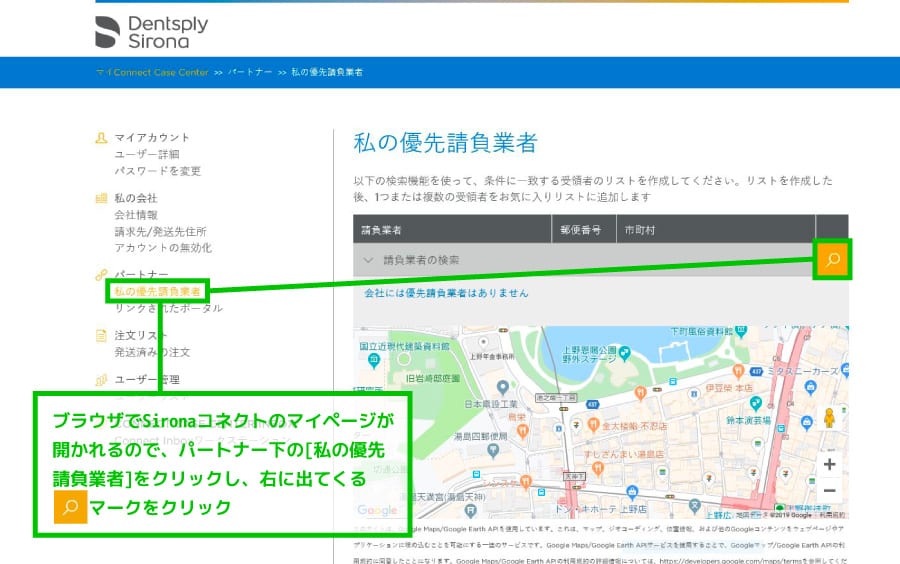
Task: Click the Google logo on the map
Action: click(377, 510)
